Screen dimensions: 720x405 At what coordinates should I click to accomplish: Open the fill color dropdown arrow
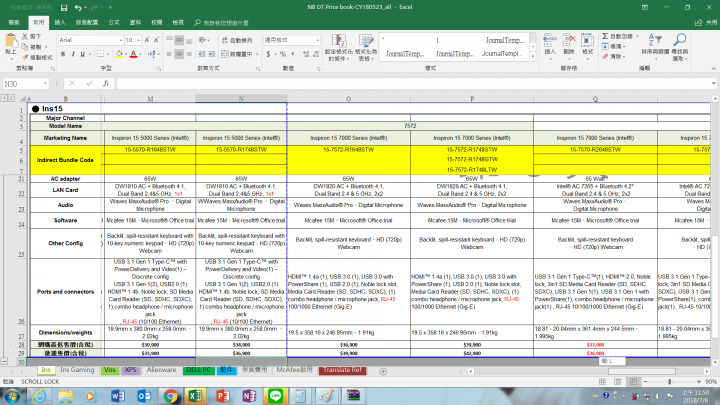pos(126,54)
